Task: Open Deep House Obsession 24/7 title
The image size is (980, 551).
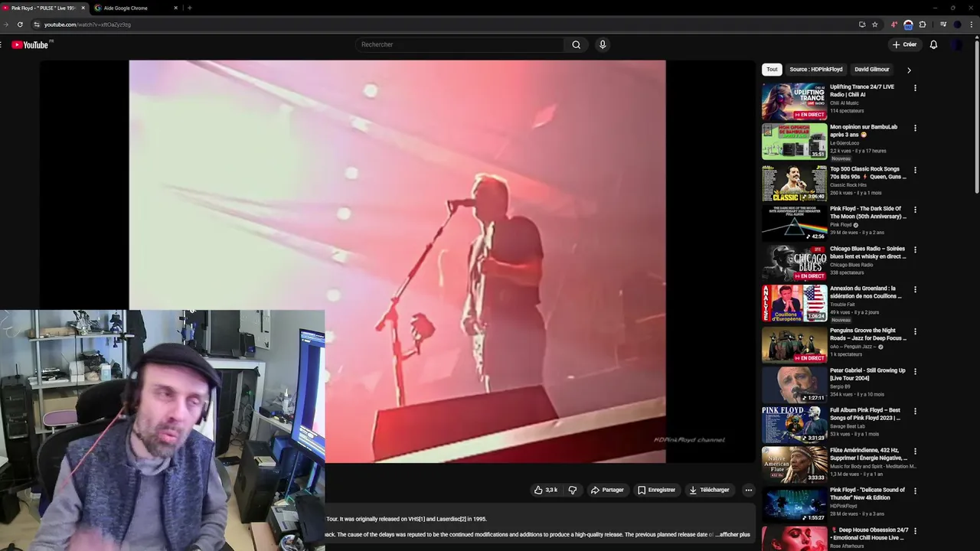Action: click(870, 533)
